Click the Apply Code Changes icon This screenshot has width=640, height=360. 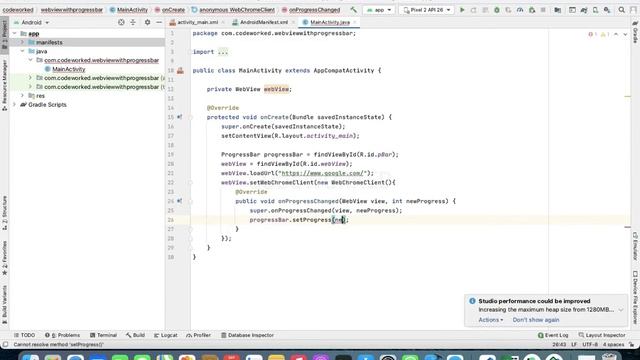coord(485,10)
